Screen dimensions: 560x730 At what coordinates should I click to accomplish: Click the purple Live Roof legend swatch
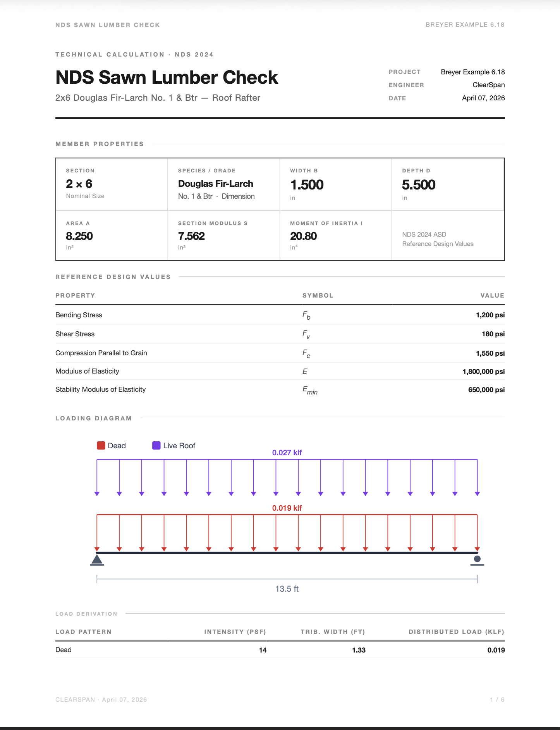point(156,446)
